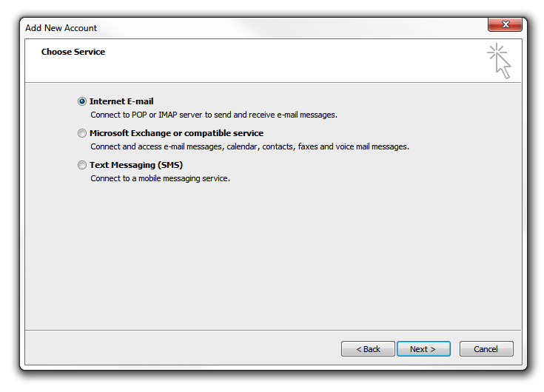Choose Microsoft Exchange or compatible service radio button

[82, 133]
